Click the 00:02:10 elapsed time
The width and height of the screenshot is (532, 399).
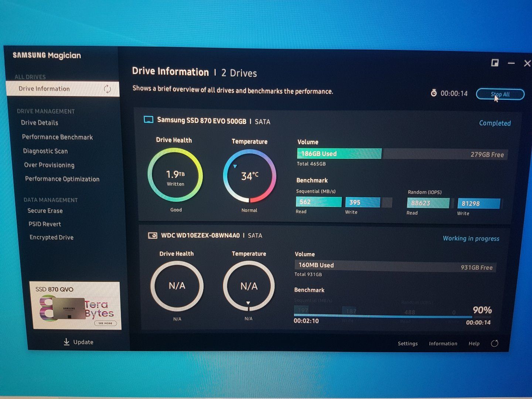click(x=306, y=321)
